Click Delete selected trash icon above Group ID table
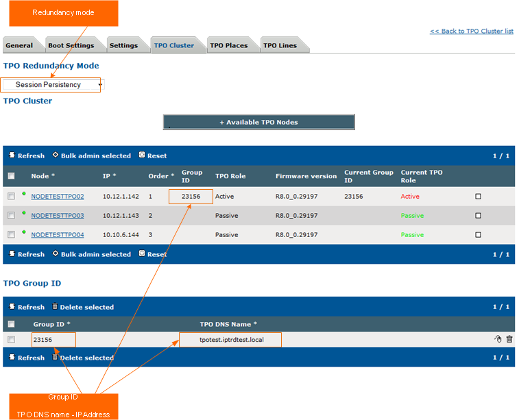 [x=55, y=306]
